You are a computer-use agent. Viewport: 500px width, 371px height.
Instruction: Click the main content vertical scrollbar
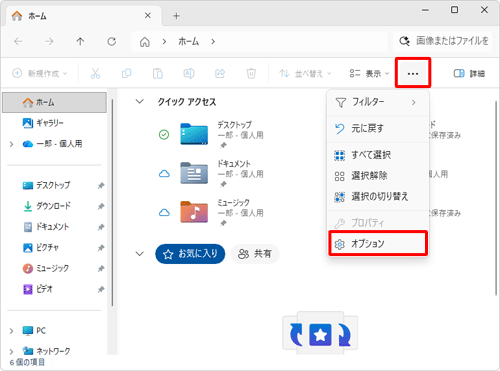pos(496,198)
